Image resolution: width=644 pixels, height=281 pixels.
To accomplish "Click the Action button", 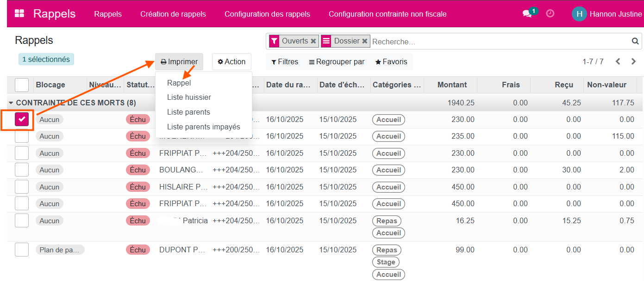I will point(231,61).
